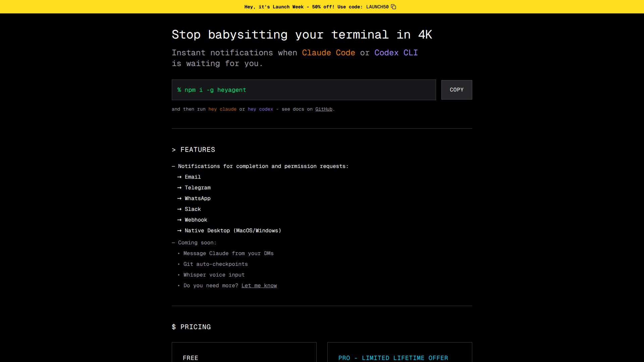Click the 'Coming soon' section heading
The height and width of the screenshot is (362, 644).
tap(197, 242)
